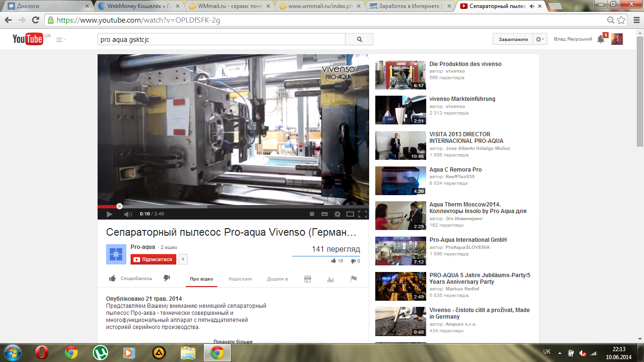
Task: Open File Explorer from the taskbar
Action: tap(188, 352)
